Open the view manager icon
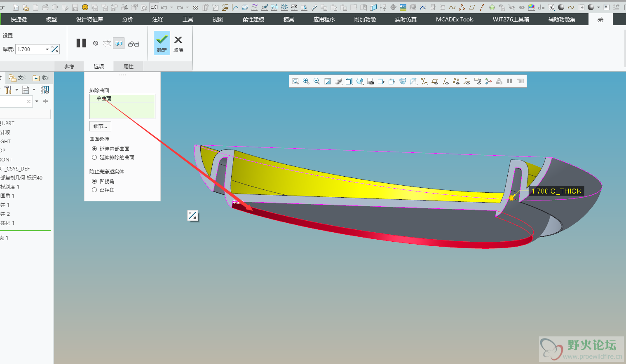The image size is (626, 364). click(x=370, y=81)
